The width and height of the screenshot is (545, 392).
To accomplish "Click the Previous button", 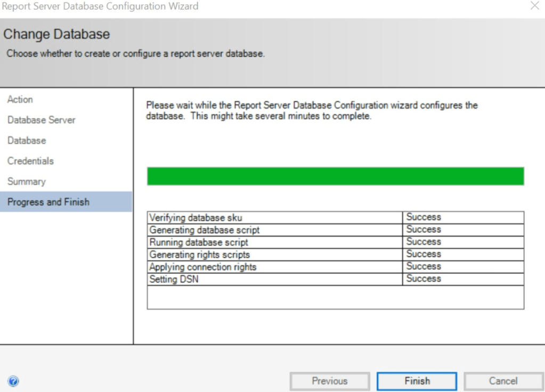I will [x=329, y=381].
